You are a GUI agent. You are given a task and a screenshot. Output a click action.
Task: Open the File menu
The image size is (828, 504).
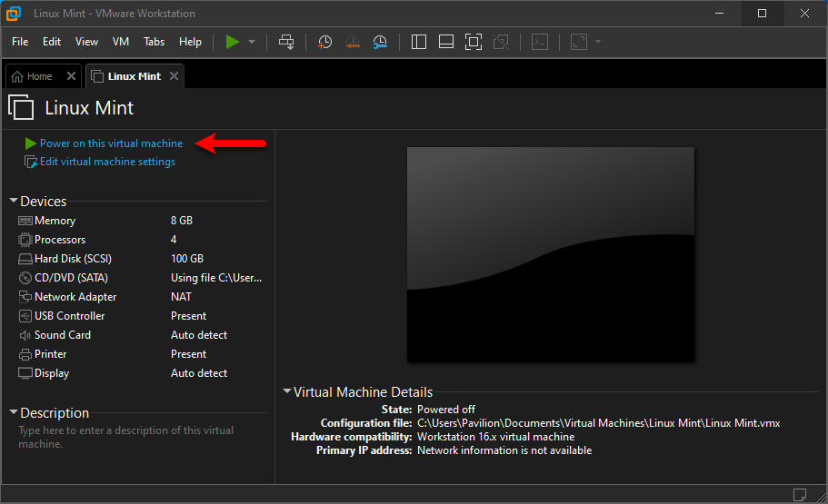(x=20, y=42)
